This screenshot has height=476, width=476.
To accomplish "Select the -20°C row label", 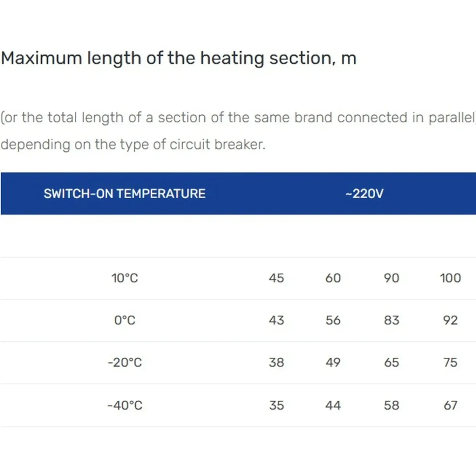I will (124, 362).
